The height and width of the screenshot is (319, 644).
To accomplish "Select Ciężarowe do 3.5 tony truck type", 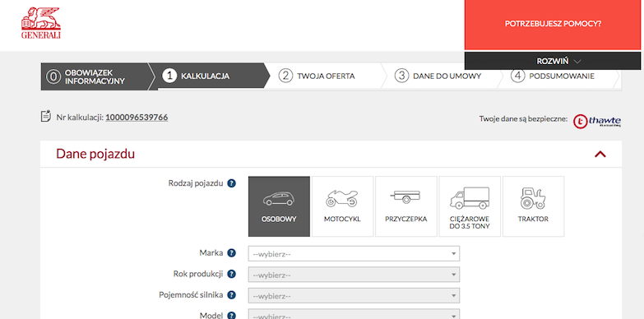I will coord(470,206).
